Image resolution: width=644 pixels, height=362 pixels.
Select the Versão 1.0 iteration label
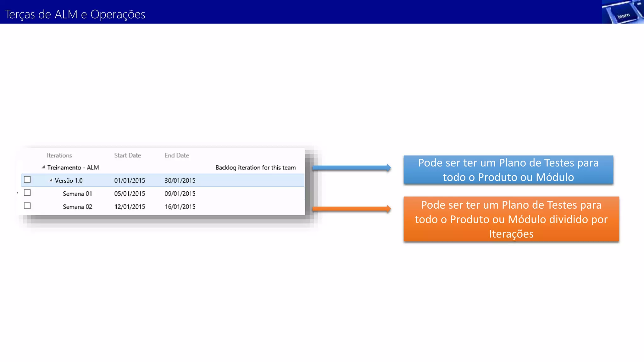point(69,181)
